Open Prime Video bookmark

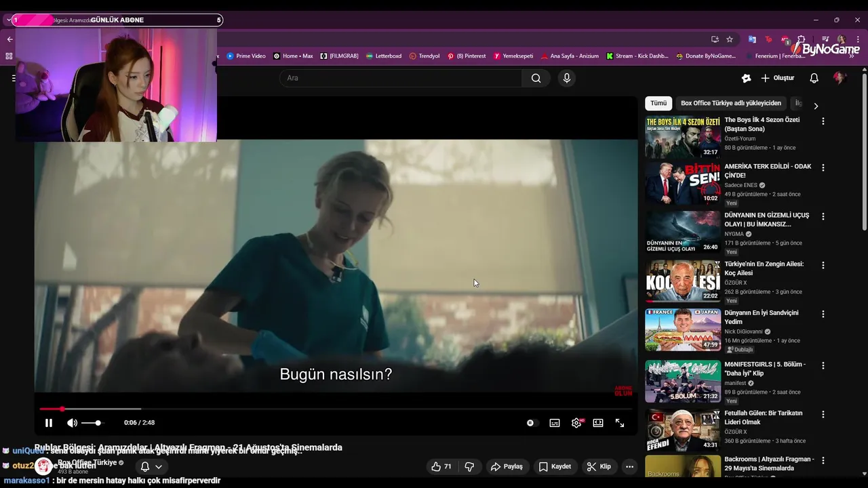point(245,56)
